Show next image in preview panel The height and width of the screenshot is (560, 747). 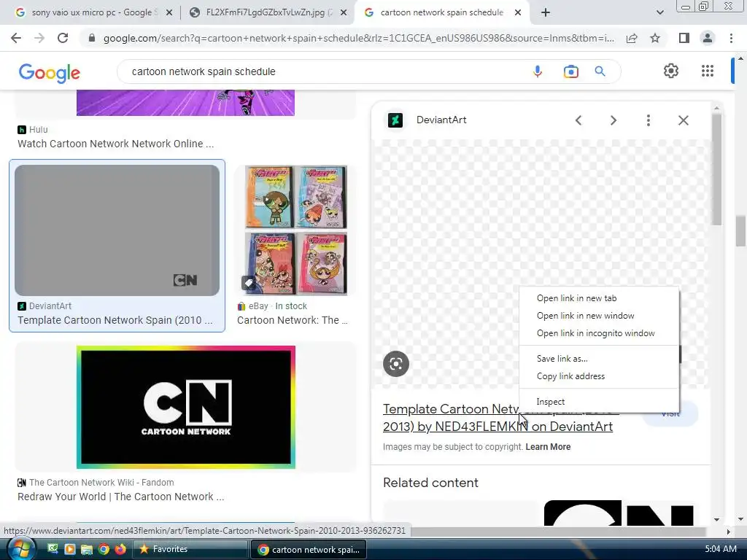(613, 120)
